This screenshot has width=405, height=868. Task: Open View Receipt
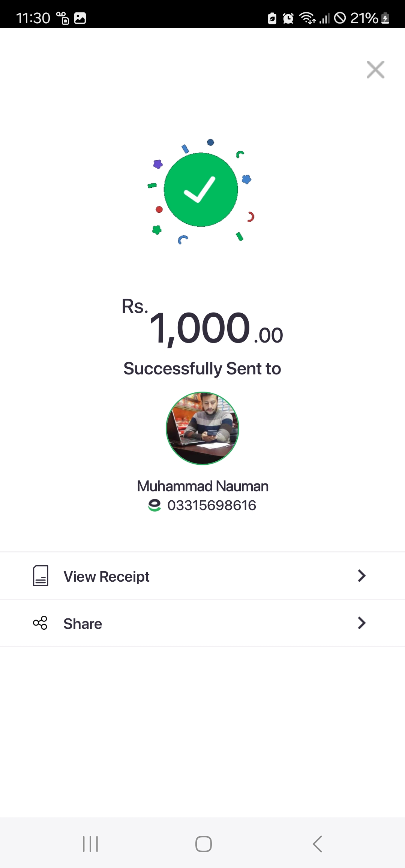[106, 576]
